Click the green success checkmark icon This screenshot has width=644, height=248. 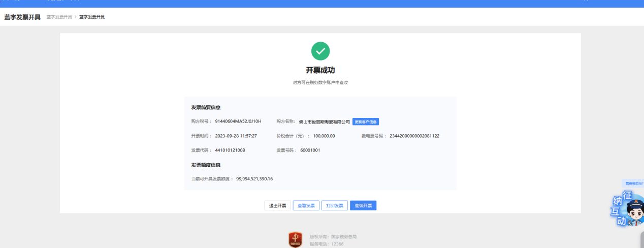320,51
